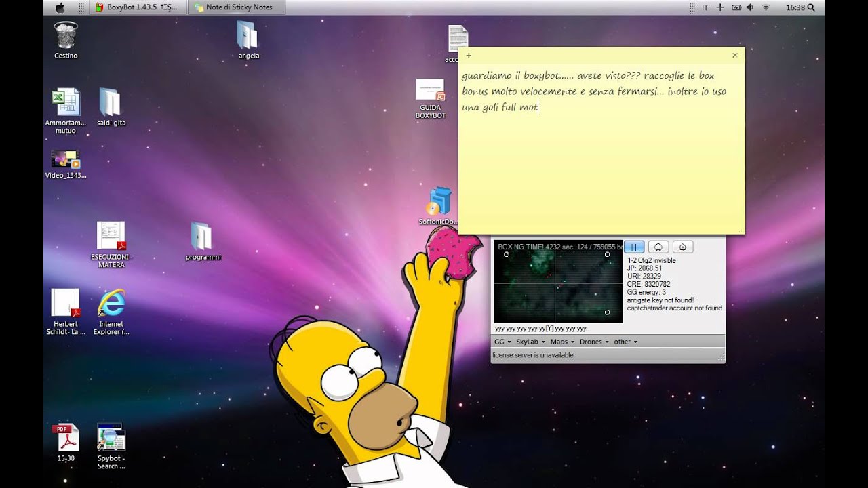The height and width of the screenshot is (488, 868).
Task: Select the Cestino trash icon
Action: tap(66, 40)
